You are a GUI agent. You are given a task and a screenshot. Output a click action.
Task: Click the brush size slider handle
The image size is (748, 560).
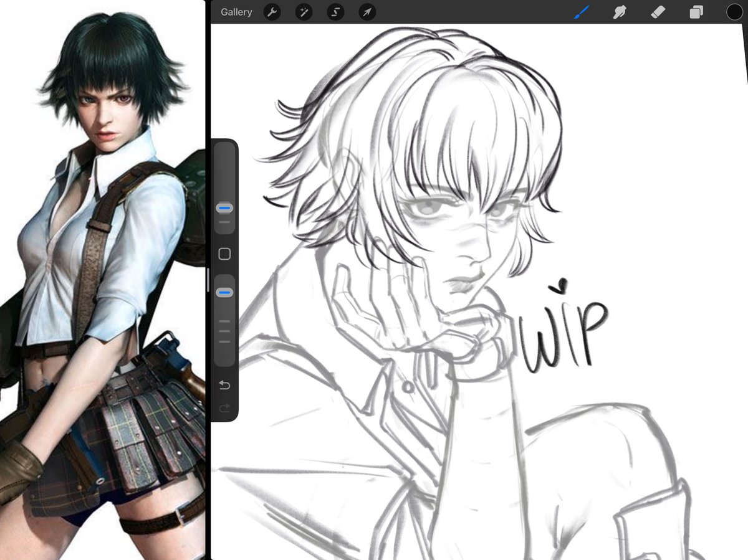pyautogui.click(x=224, y=208)
